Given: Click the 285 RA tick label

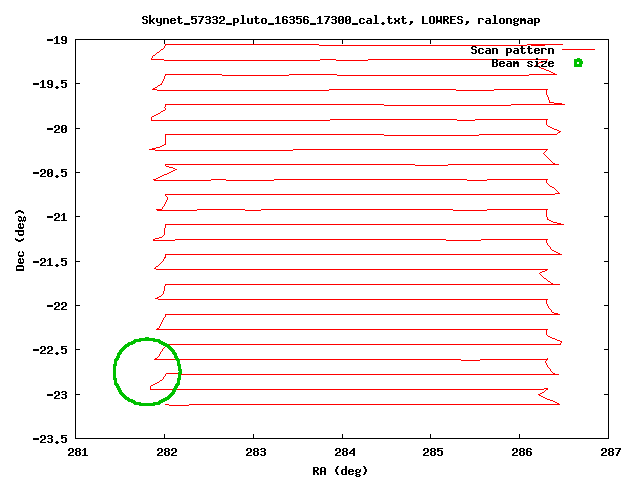Looking at the screenshot, I should (433, 452).
